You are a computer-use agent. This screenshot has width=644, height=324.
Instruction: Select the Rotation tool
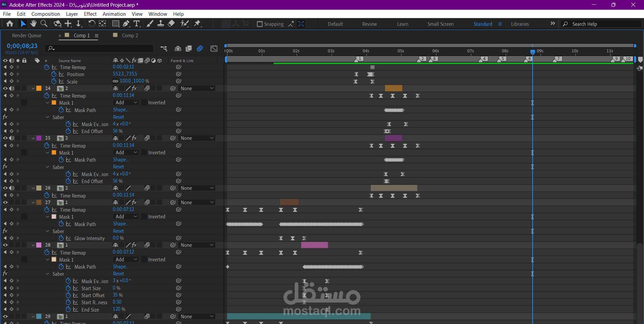(92, 23)
